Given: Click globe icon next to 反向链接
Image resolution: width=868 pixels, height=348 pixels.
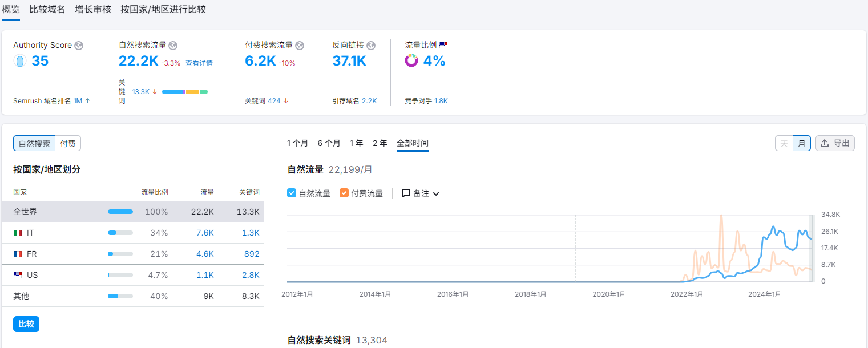Looking at the screenshot, I should coord(371,46).
